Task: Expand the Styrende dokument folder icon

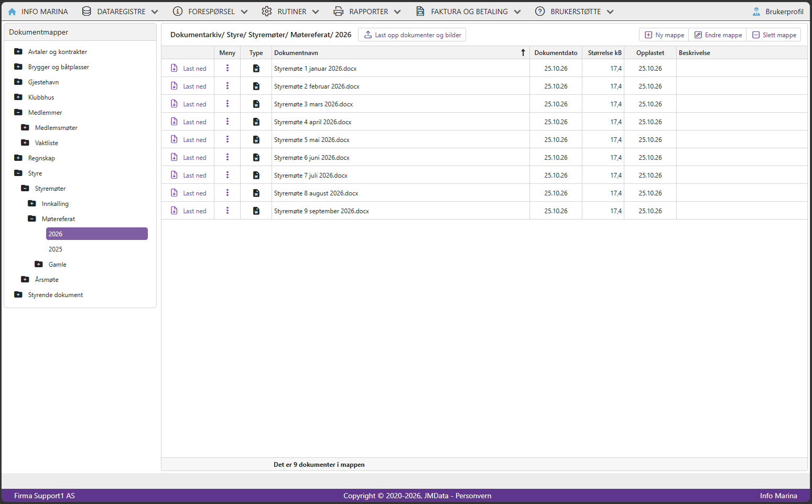Action: (18, 295)
